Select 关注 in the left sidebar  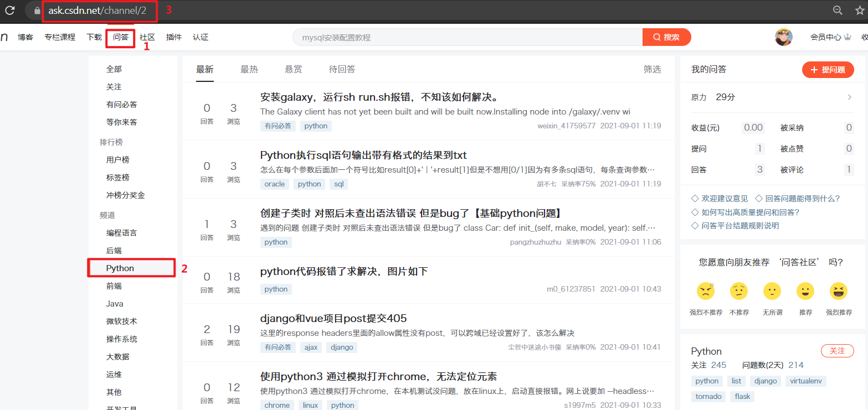(x=114, y=87)
